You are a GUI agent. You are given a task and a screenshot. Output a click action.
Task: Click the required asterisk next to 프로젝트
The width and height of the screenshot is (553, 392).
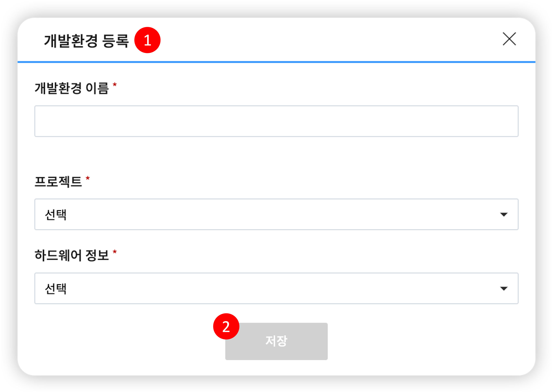tap(88, 179)
